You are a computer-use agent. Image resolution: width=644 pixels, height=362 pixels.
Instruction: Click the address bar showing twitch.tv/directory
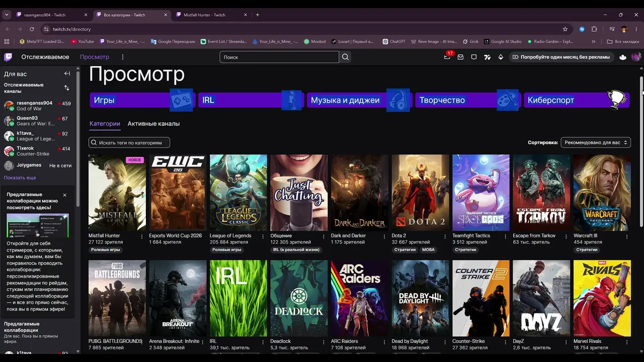(302, 29)
